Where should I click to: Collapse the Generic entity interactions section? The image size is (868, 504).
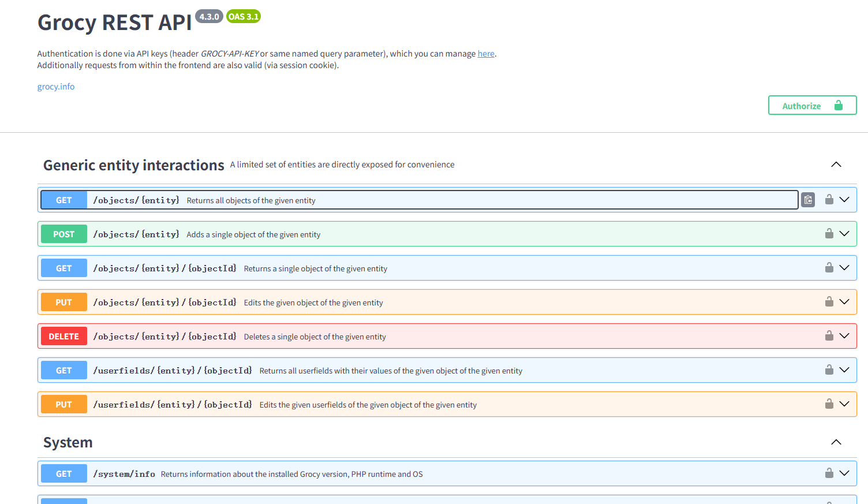click(836, 165)
